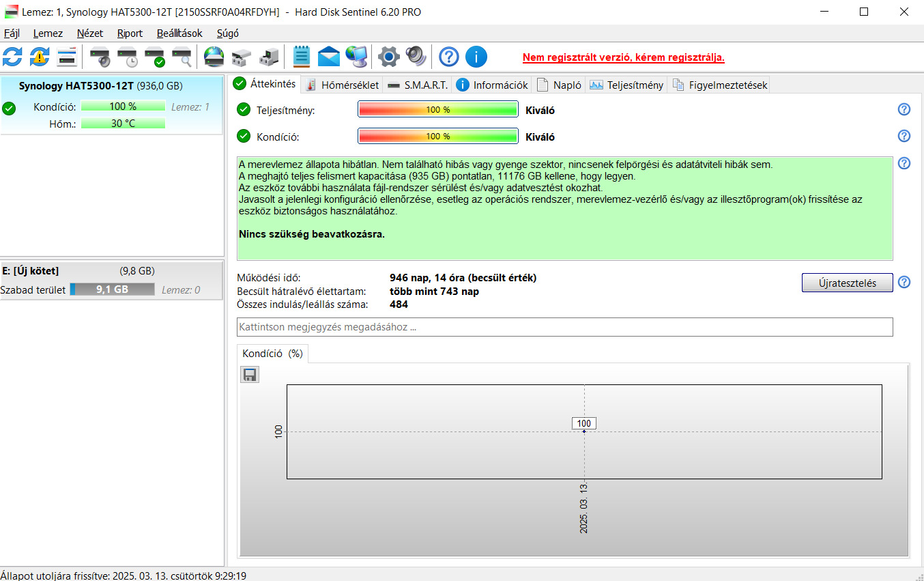Click the blue envelope e-mail icon
The width and height of the screenshot is (924, 581).
[329, 57]
